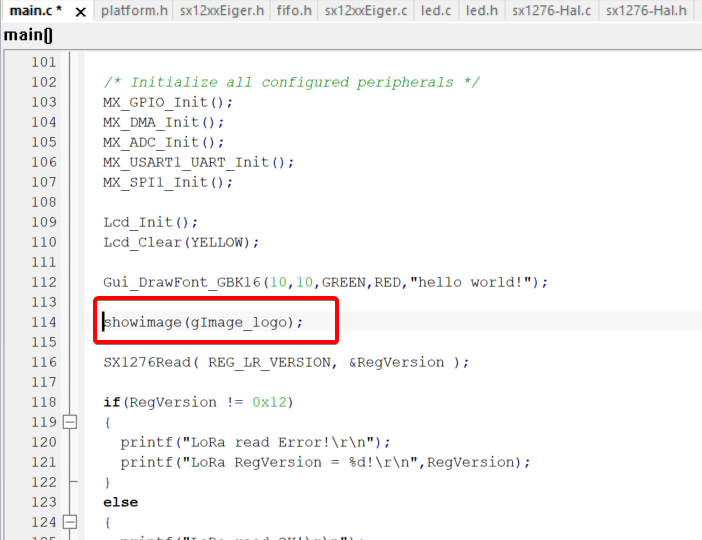This screenshot has width=702, height=540.
Task: Select the sx1276-Hal.h tab
Action: (x=646, y=11)
